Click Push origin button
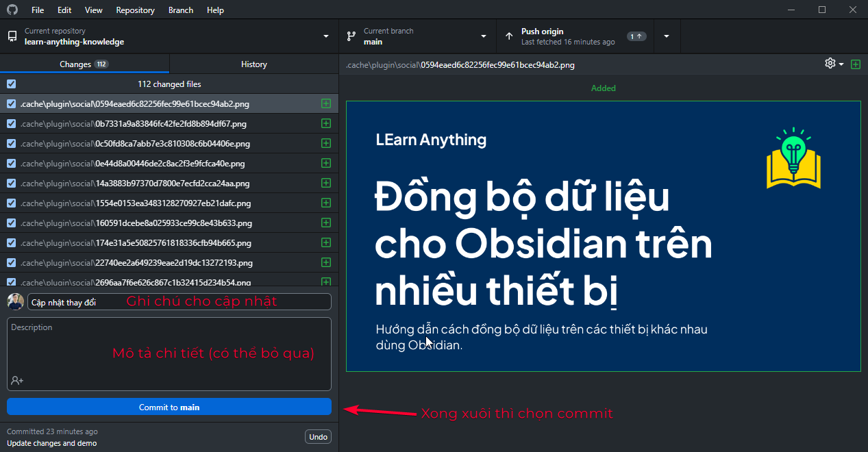 click(575, 36)
